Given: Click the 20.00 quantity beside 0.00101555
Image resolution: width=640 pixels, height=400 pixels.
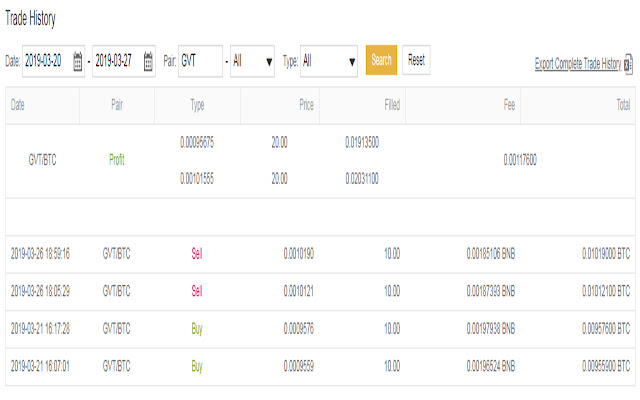Looking at the screenshot, I should 280,178.
